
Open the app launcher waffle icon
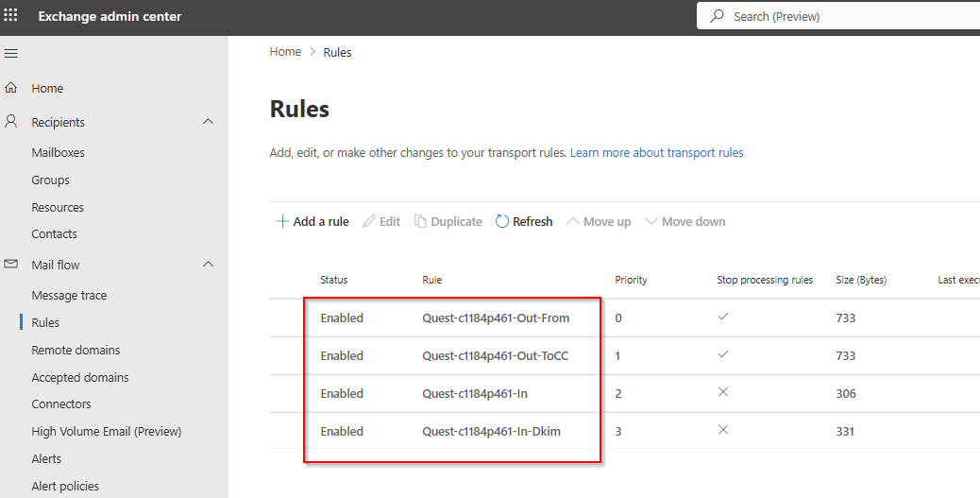10,15
